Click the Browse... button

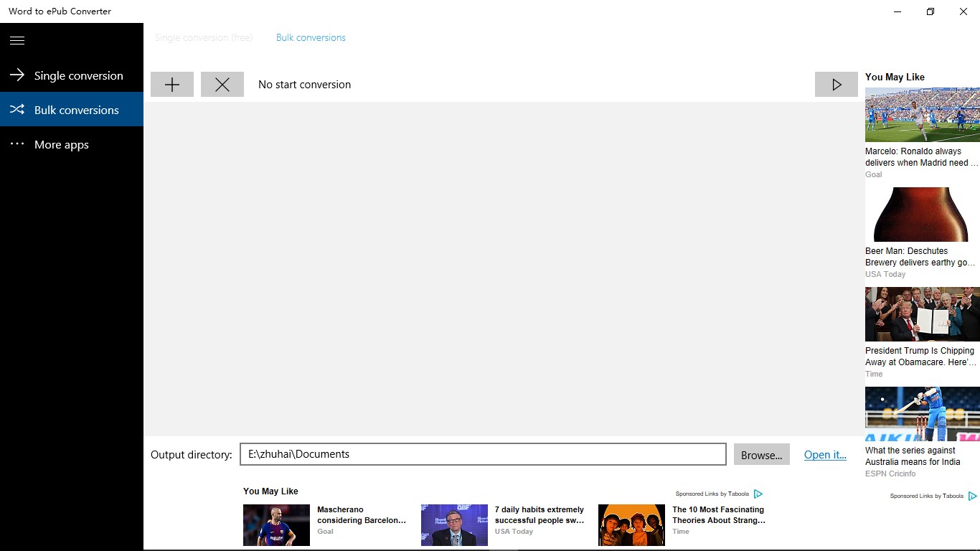point(762,454)
